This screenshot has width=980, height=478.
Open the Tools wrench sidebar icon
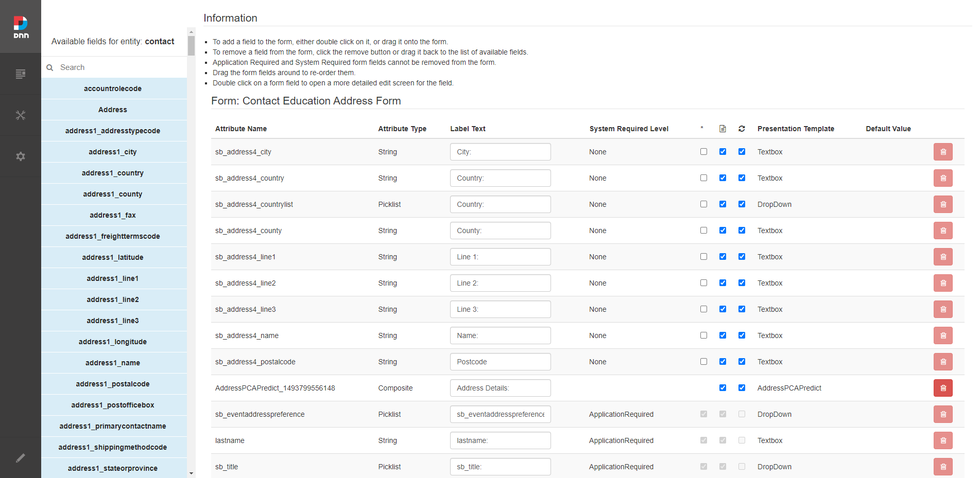tap(21, 115)
